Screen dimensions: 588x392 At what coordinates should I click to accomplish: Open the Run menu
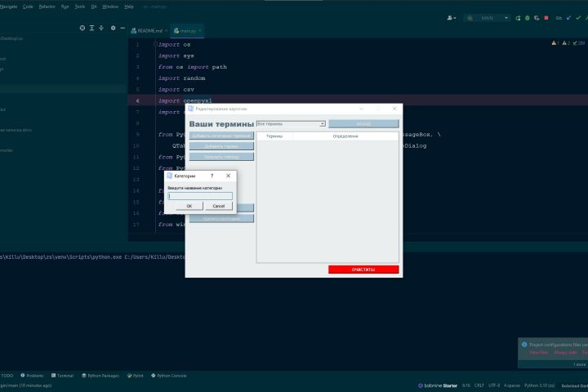click(x=65, y=7)
